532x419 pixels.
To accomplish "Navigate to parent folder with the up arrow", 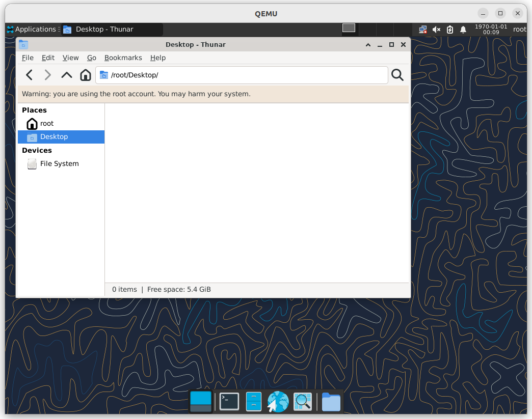I will (66, 75).
